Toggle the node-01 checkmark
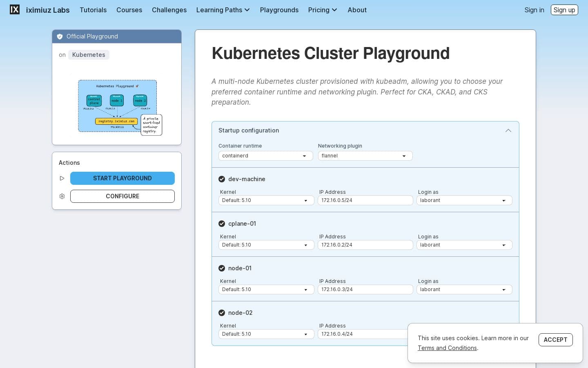This screenshot has height=368, width=588. click(222, 268)
